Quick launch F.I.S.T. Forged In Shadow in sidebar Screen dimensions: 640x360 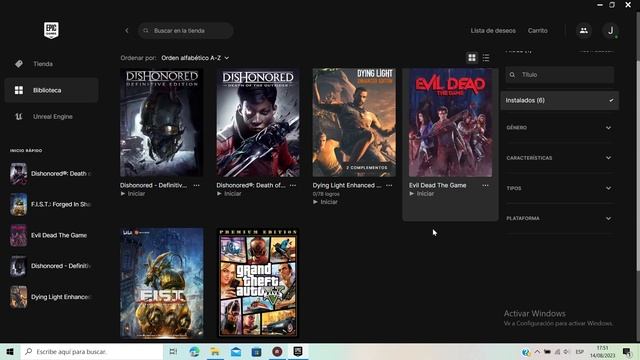point(51,204)
